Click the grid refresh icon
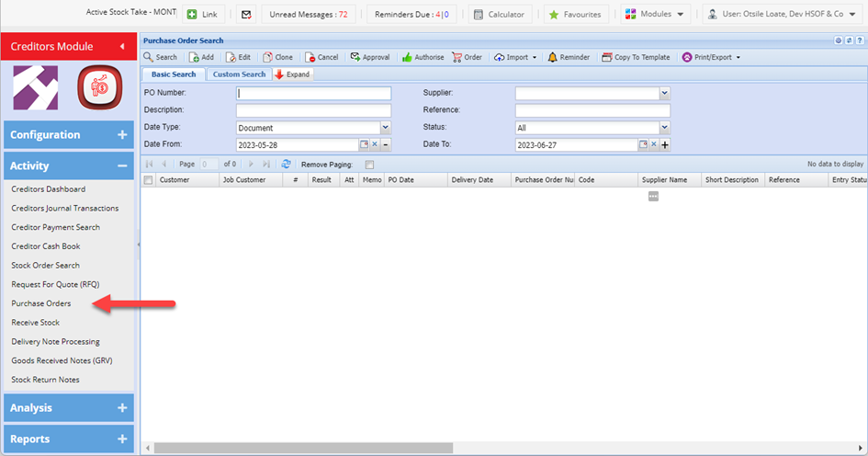 [x=286, y=164]
